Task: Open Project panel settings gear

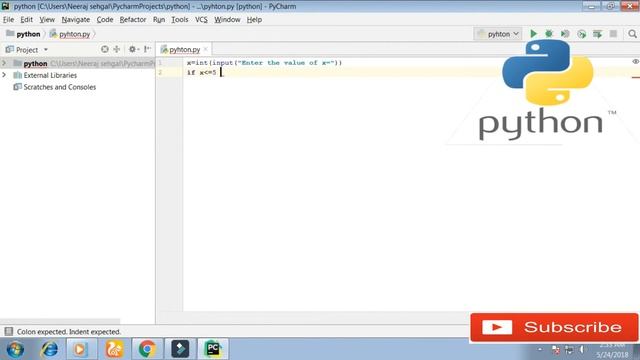Action: (x=132, y=49)
